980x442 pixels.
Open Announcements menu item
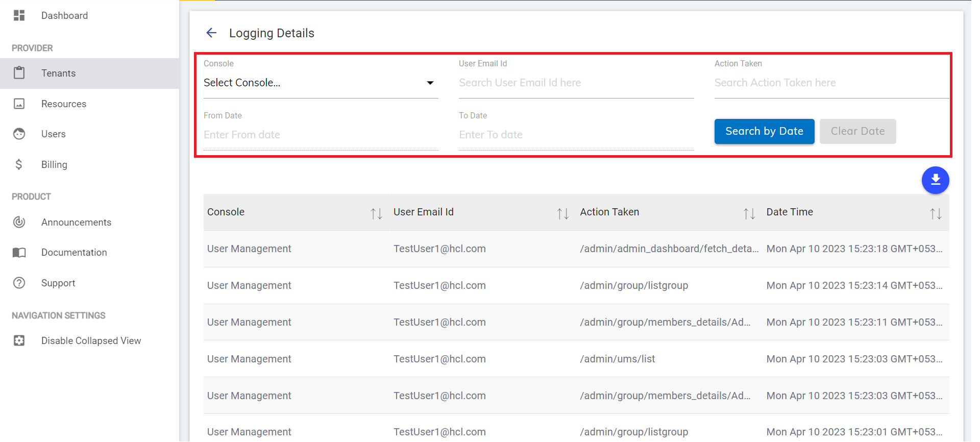pyautogui.click(x=89, y=222)
